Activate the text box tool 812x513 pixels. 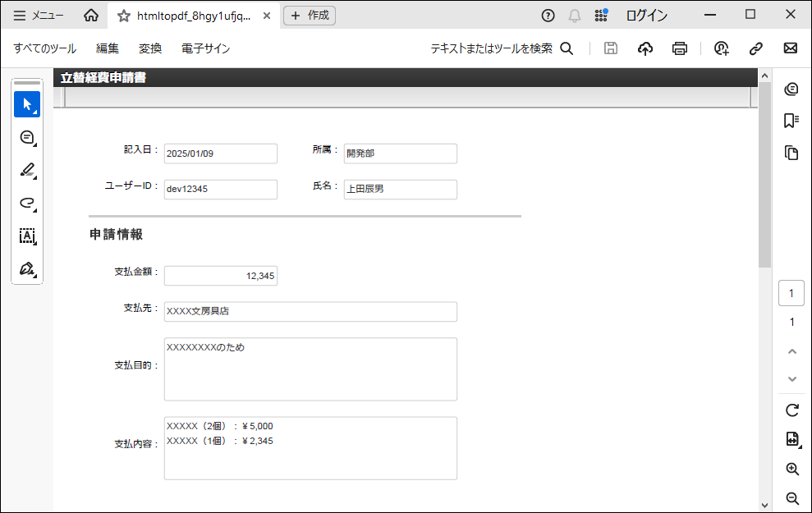point(27,236)
